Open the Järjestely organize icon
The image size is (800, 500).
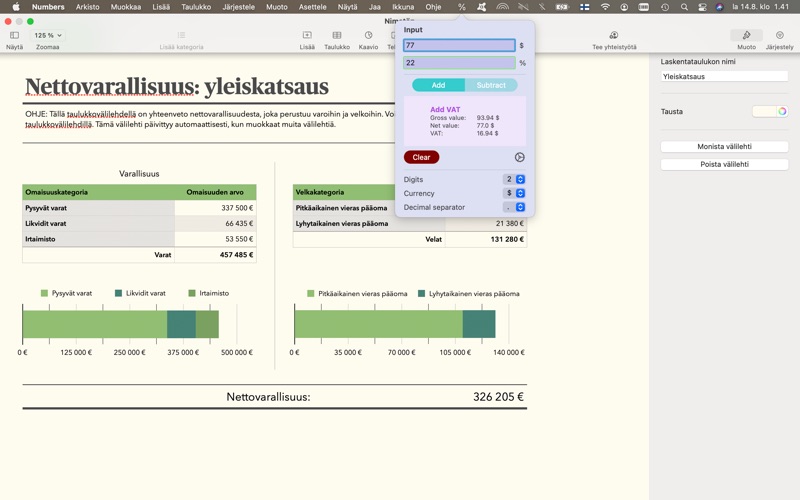point(780,35)
